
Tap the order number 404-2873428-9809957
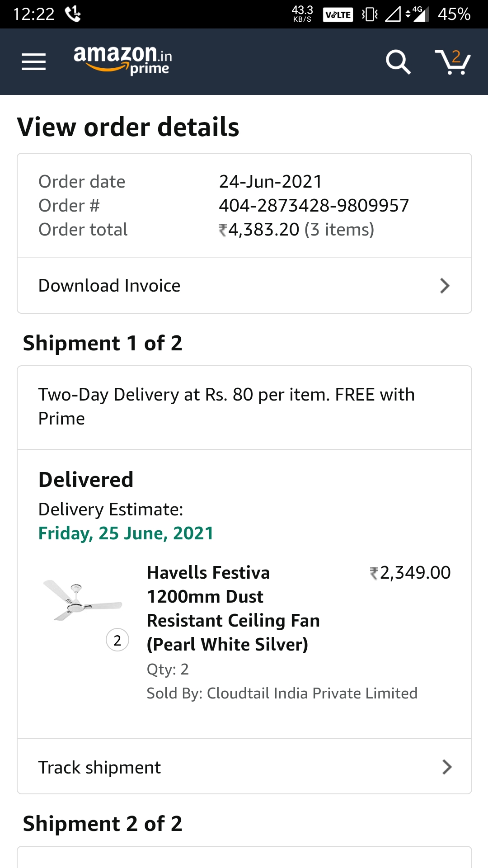coord(314,206)
